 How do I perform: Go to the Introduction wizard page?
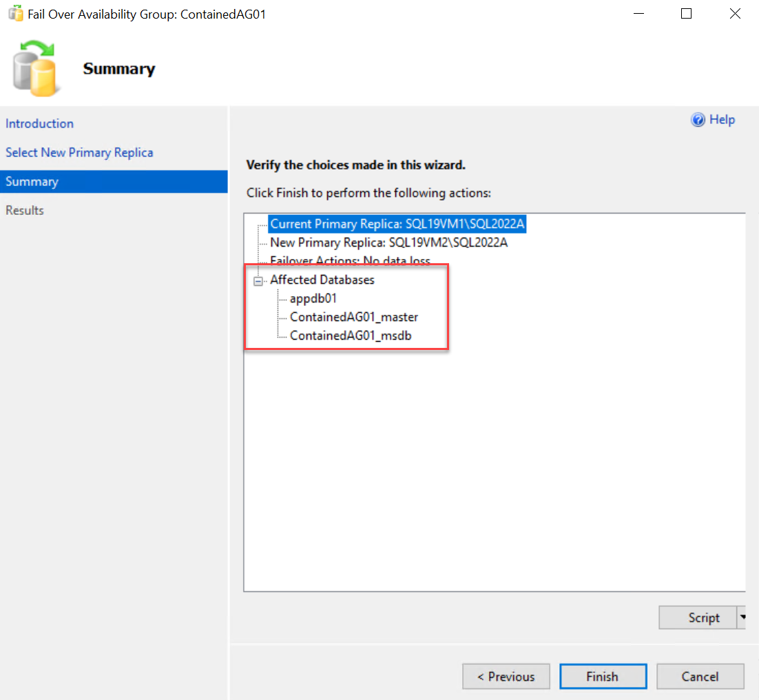coord(39,124)
